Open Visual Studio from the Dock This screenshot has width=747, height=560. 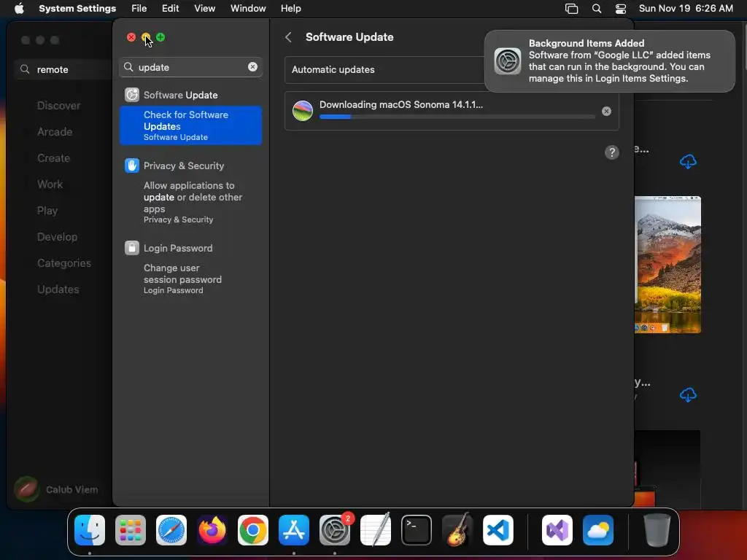[557, 530]
